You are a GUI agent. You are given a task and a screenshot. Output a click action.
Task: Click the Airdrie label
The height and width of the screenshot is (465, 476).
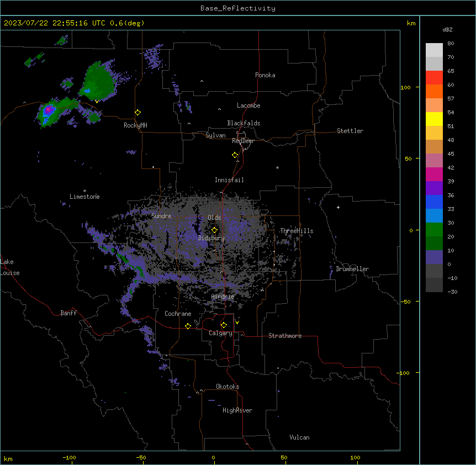tap(223, 297)
